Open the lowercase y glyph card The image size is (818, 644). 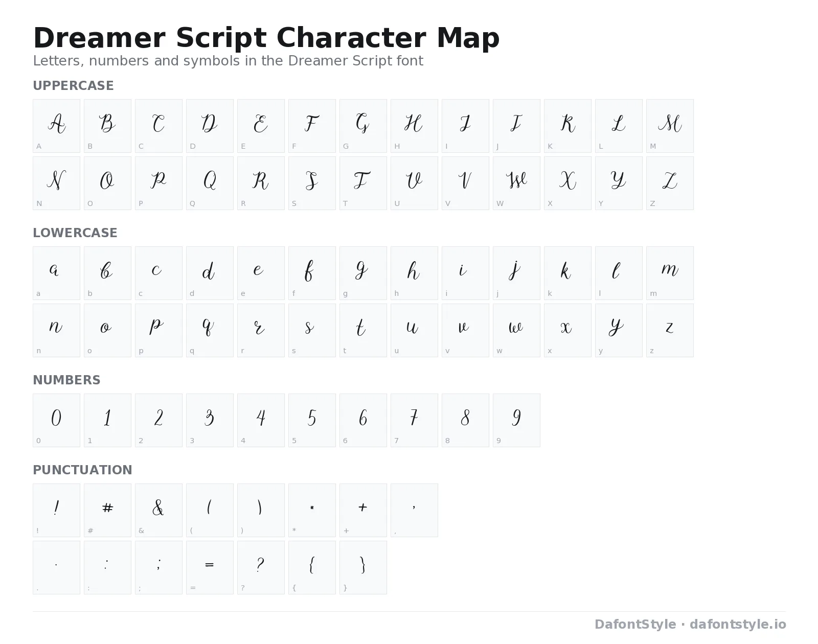tap(619, 330)
